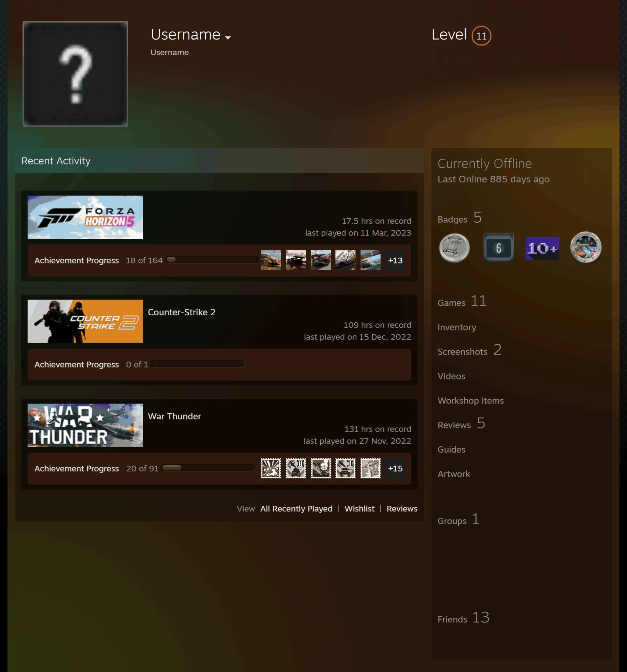This screenshot has width=627, height=672.
Task: Open Workshop Items section
Action: point(471,401)
